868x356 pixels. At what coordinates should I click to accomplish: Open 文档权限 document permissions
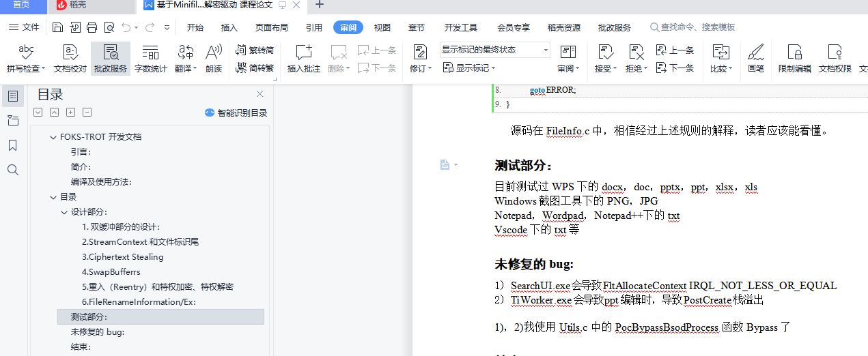point(835,59)
